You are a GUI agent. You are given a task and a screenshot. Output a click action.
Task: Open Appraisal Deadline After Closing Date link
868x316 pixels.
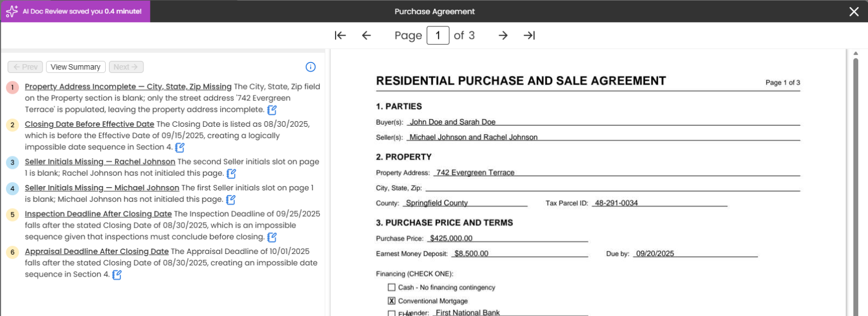[97, 251]
